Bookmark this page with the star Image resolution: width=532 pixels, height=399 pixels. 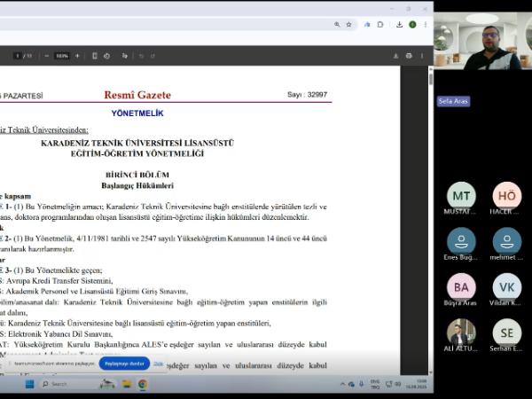[348, 25]
